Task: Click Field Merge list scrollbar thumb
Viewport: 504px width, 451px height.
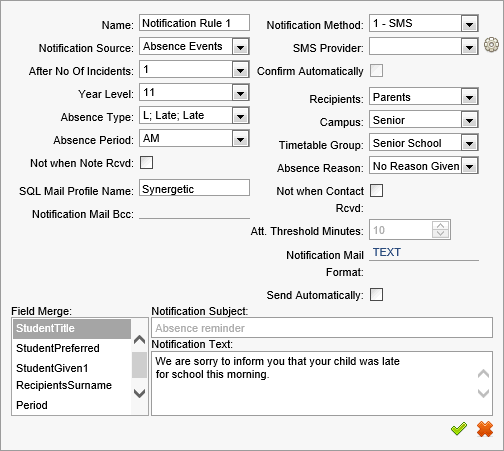Action: pos(139,365)
